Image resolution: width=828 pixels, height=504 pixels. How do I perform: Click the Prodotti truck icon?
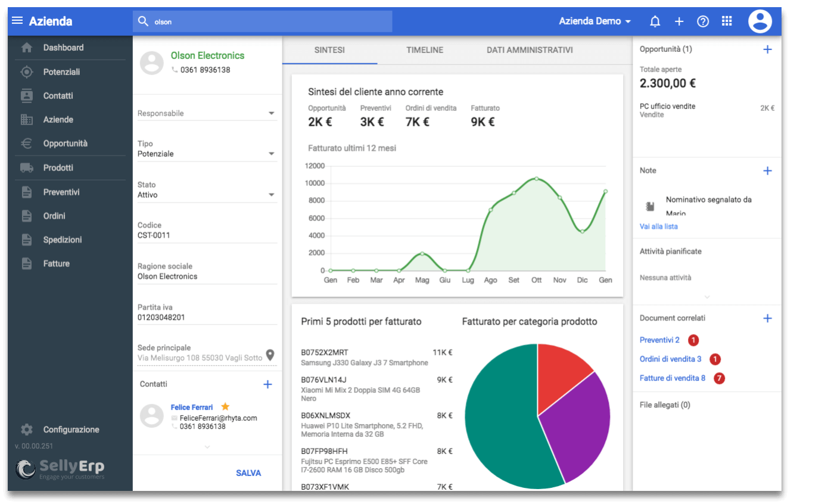[x=27, y=168]
